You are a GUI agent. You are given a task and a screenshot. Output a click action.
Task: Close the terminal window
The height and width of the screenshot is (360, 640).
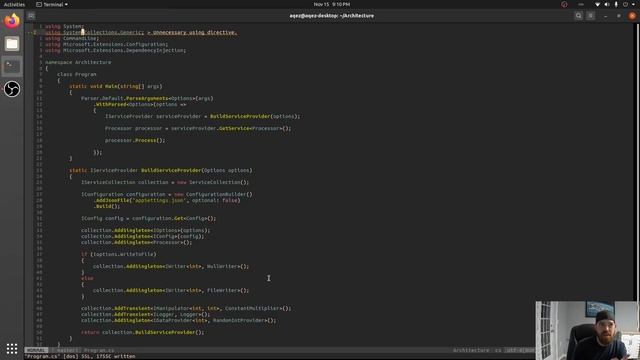click(632, 16)
